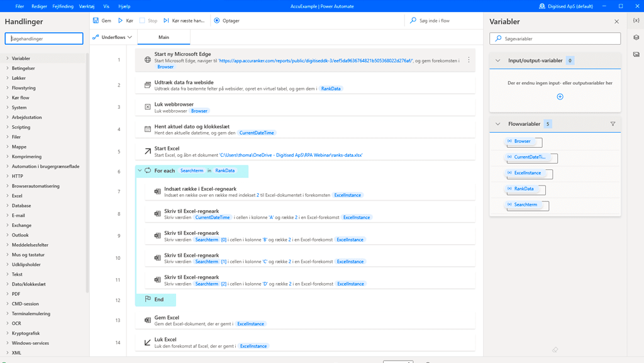Open the Fejlfinding menu

63,6
